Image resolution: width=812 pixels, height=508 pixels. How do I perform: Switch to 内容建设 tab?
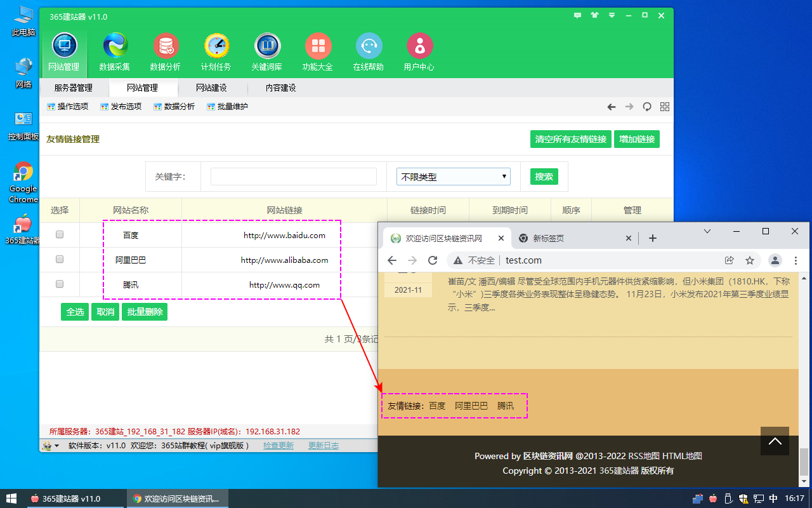(x=281, y=88)
